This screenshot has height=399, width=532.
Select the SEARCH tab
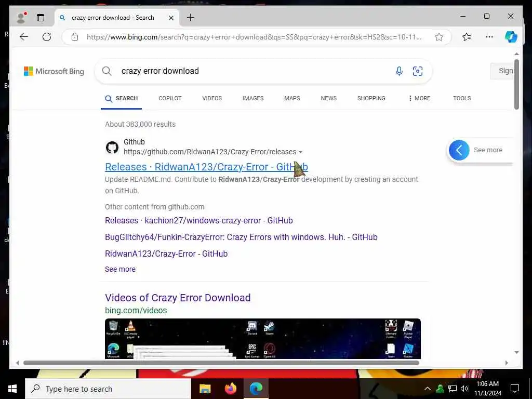121,98
